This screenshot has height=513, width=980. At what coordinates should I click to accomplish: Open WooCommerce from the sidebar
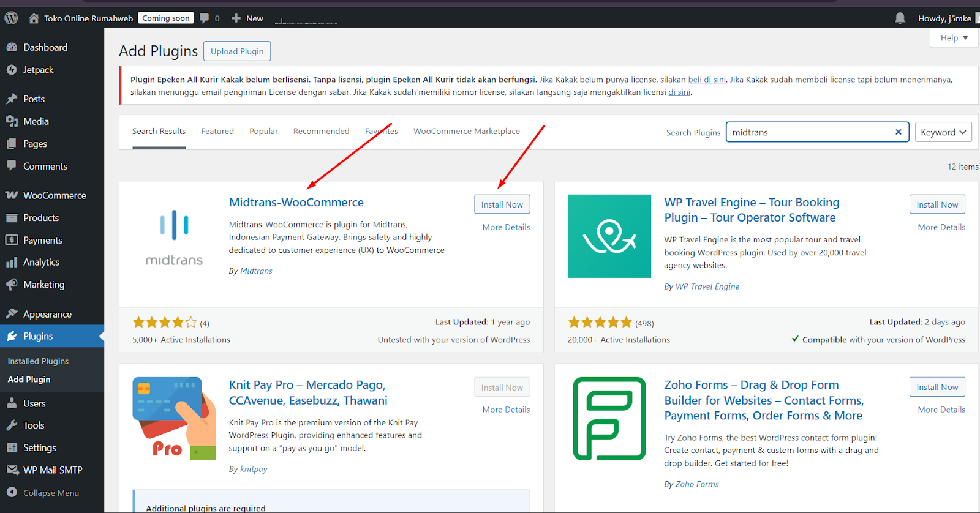[54, 195]
